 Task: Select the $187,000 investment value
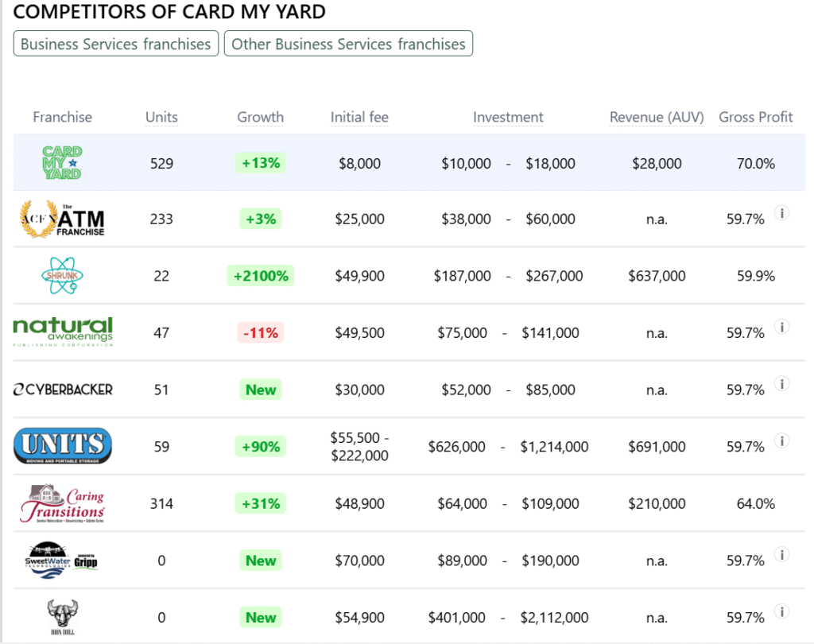click(x=462, y=276)
